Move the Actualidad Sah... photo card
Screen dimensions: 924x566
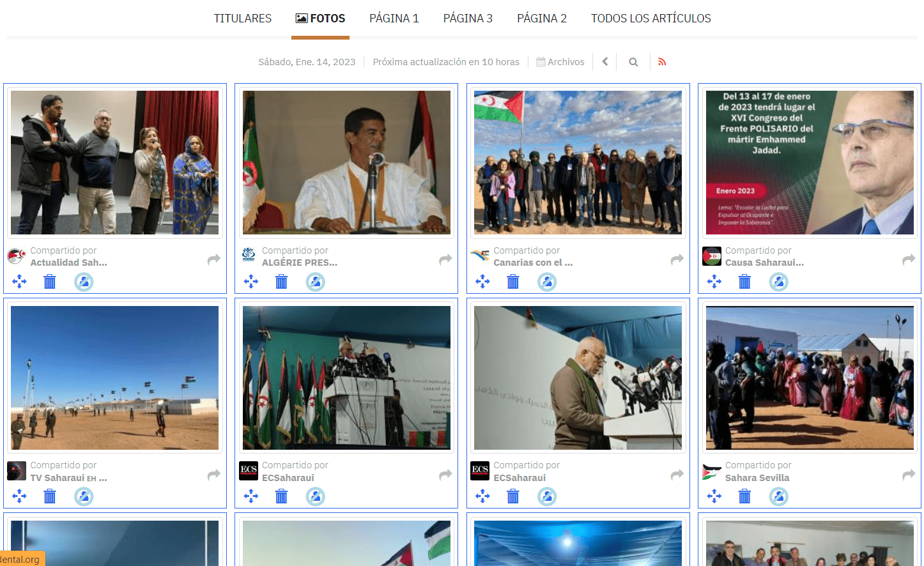point(19,281)
